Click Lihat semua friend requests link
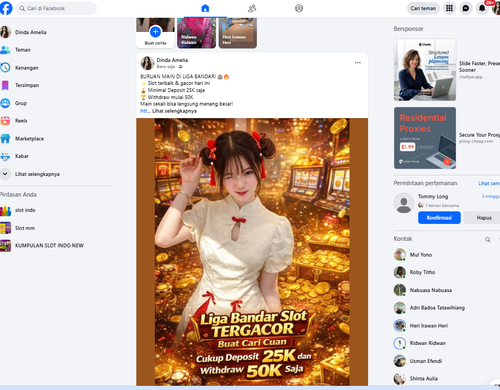This screenshot has height=390, width=500. click(x=489, y=183)
